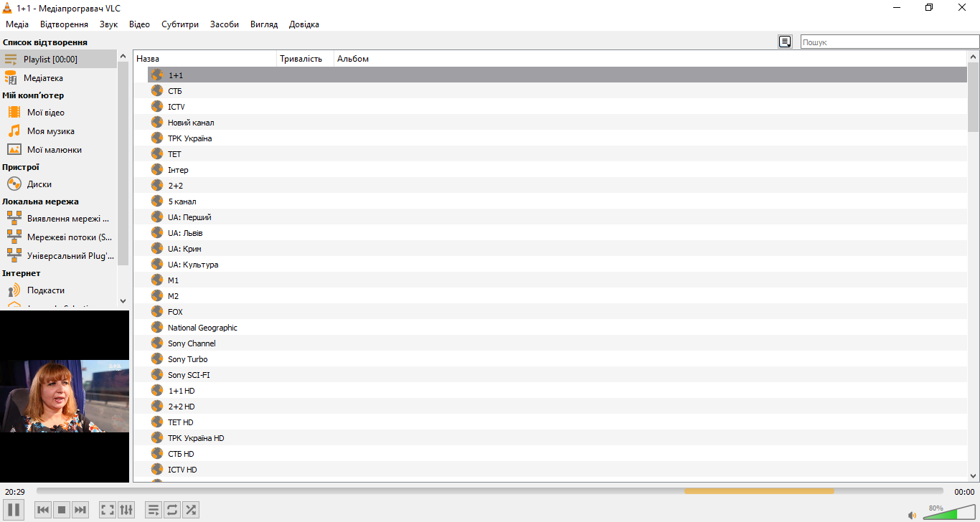This screenshot has width=980, height=522.
Task: Toggle loop mode button
Action: 172,510
